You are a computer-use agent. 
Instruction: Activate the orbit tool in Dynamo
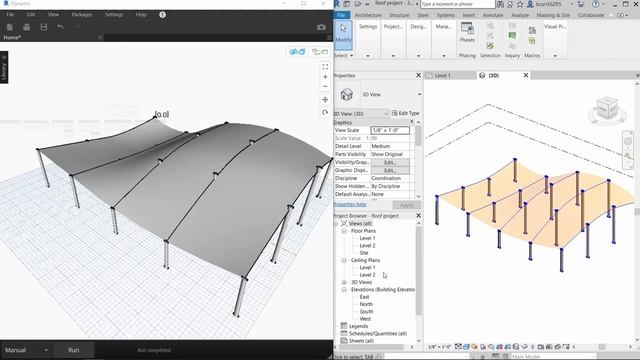325,112
